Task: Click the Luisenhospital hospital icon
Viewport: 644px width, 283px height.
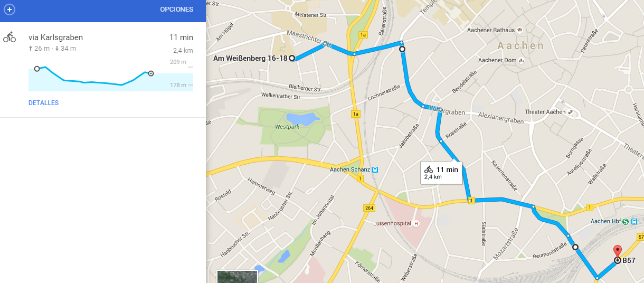Action: (x=416, y=223)
